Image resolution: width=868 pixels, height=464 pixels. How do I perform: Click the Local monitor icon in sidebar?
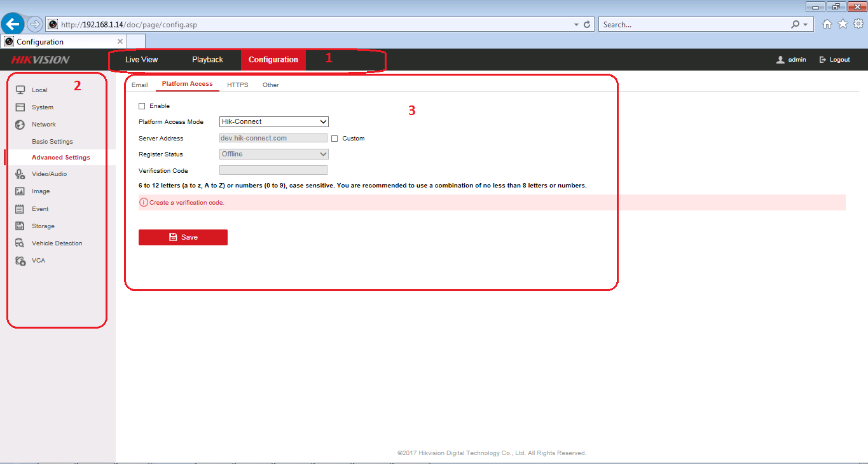[x=20, y=90]
